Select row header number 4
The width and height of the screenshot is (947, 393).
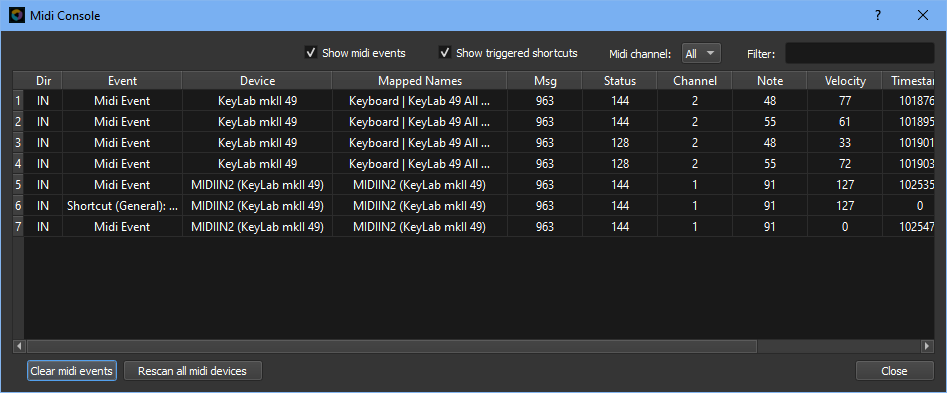point(18,164)
